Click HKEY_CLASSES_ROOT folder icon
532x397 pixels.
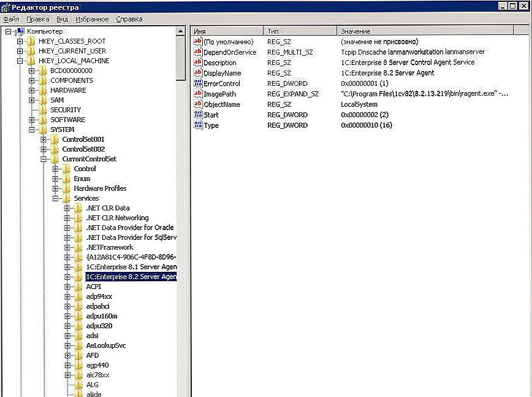(x=31, y=42)
